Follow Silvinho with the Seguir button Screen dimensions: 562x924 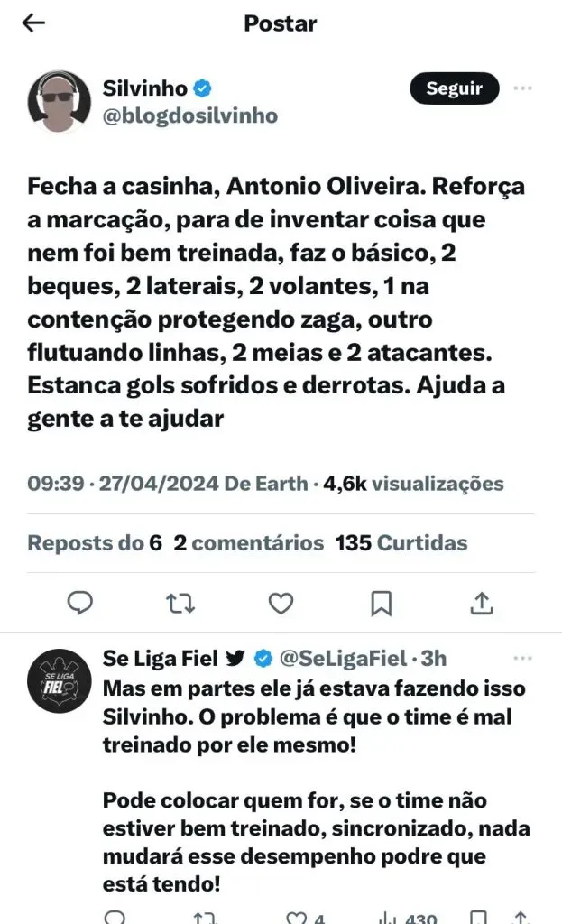tap(454, 88)
